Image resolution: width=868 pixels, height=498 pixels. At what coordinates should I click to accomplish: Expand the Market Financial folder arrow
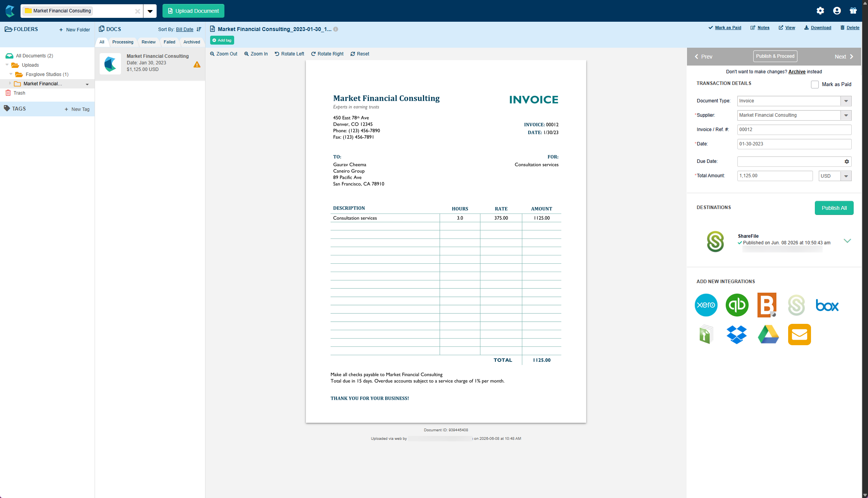(10, 83)
